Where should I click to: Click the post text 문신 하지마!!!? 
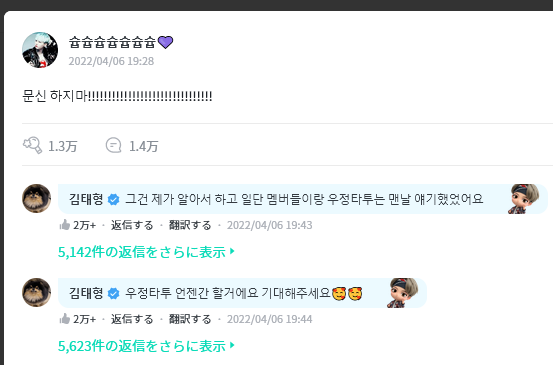tap(117, 96)
